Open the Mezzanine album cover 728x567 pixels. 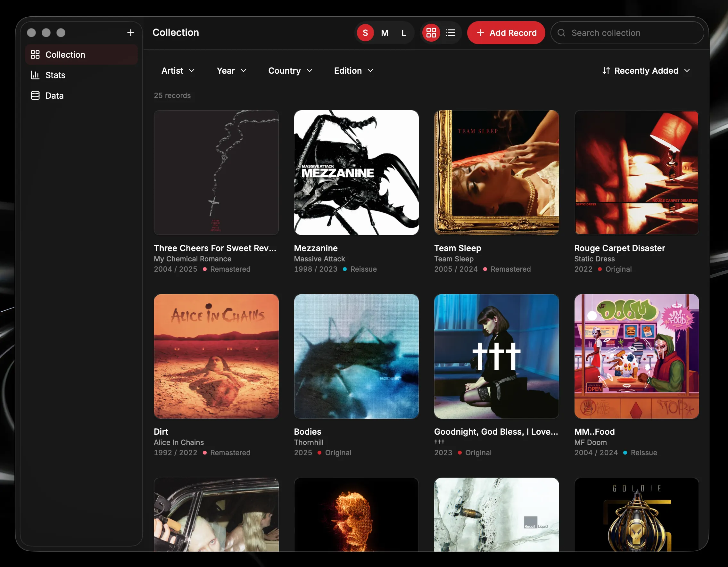pos(356,173)
